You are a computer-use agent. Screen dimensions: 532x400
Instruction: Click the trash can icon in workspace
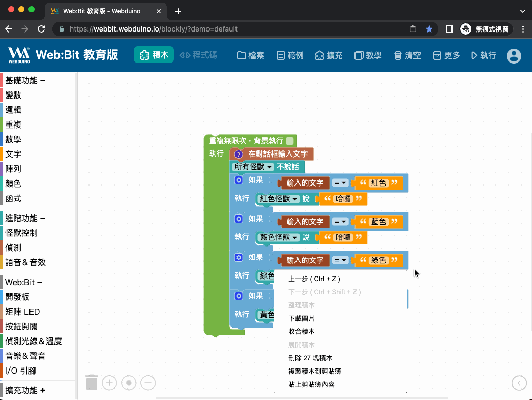click(92, 382)
